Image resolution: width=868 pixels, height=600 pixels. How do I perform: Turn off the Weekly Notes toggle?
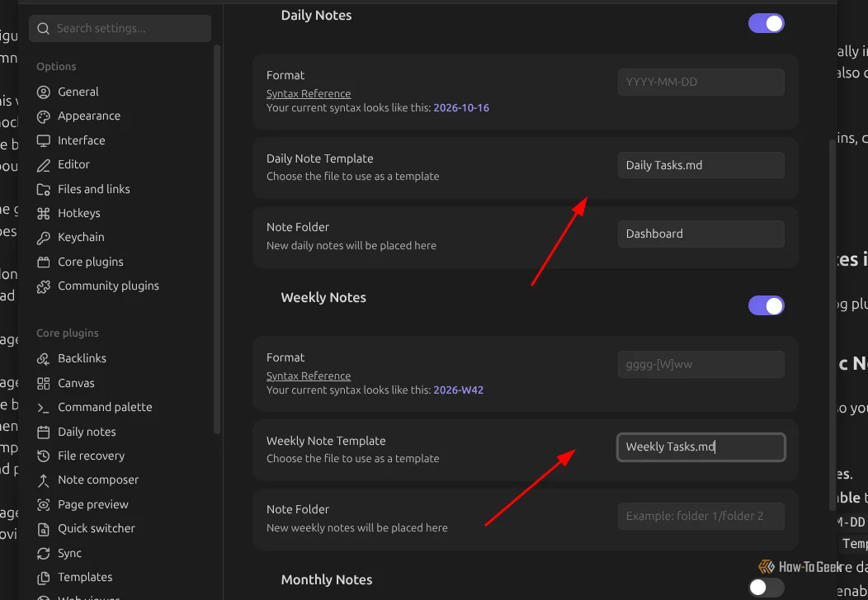pos(767,305)
